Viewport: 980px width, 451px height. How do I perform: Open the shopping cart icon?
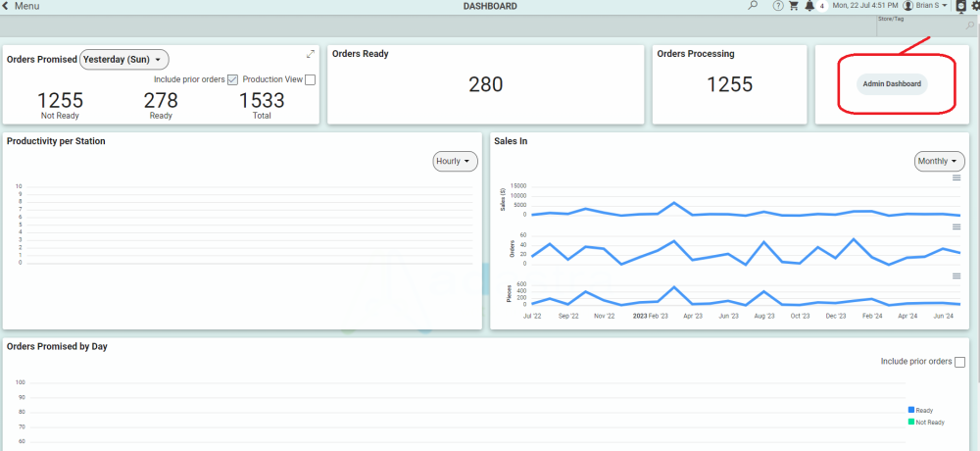coord(794,6)
